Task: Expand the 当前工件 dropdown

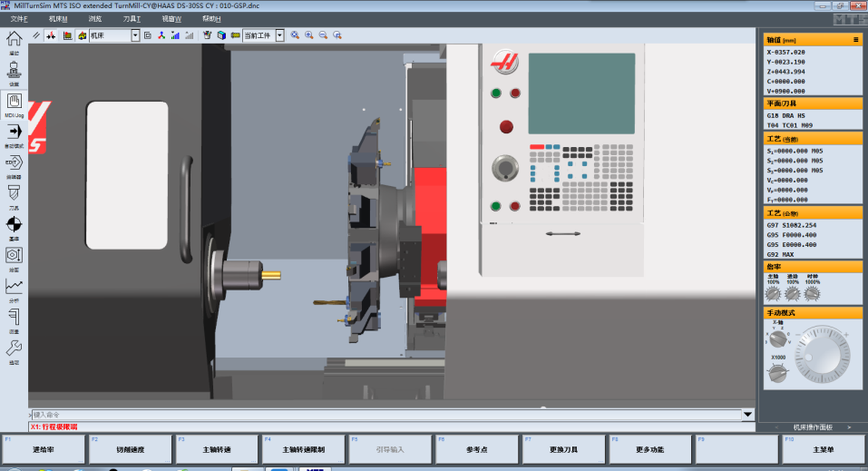Action: pyautogui.click(x=280, y=35)
